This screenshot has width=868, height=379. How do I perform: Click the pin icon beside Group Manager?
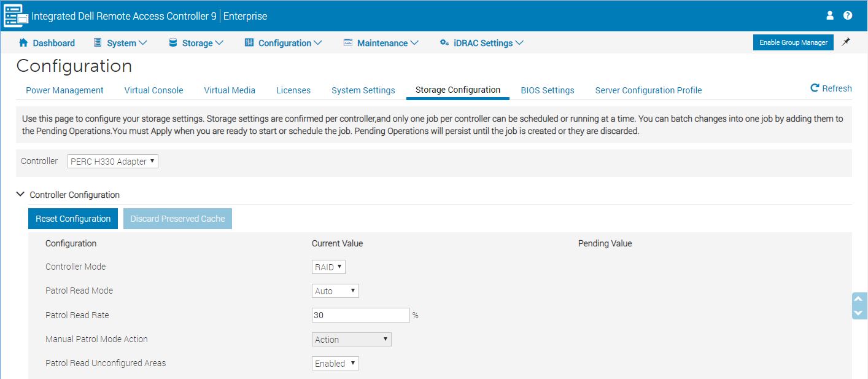(x=846, y=42)
